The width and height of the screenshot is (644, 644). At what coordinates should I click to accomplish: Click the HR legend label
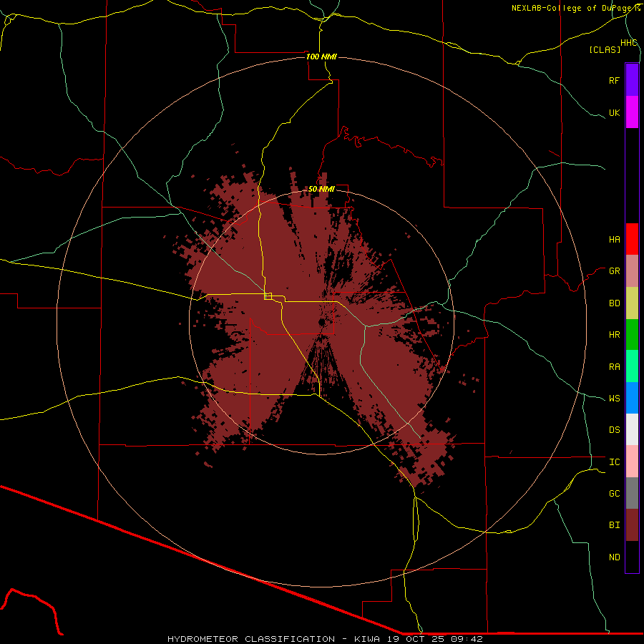[x=614, y=335]
